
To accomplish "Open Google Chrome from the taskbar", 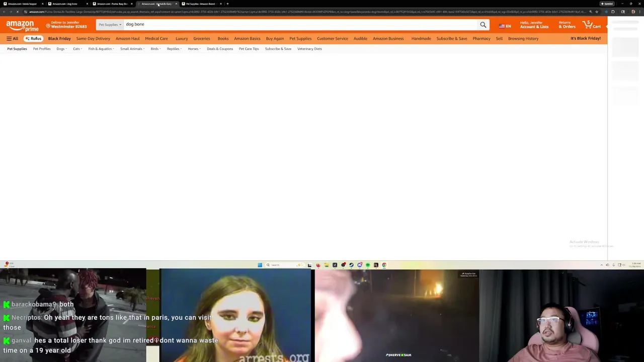I will (384, 265).
